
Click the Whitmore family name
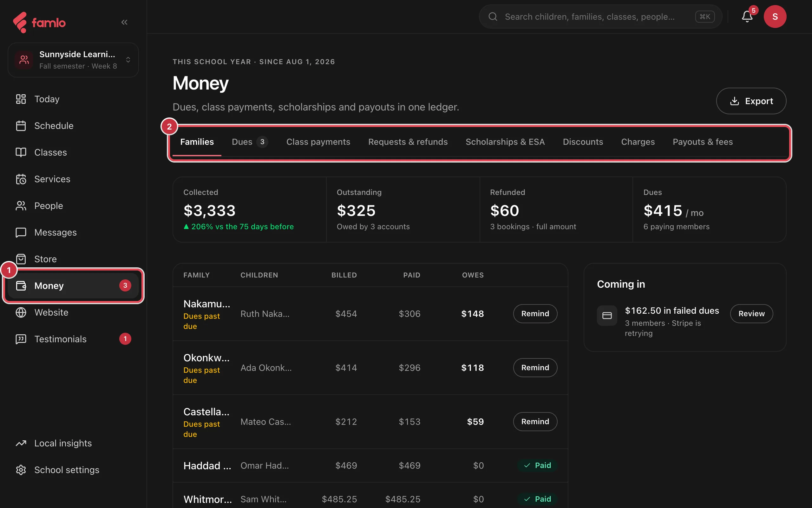[x=207, y=499]
